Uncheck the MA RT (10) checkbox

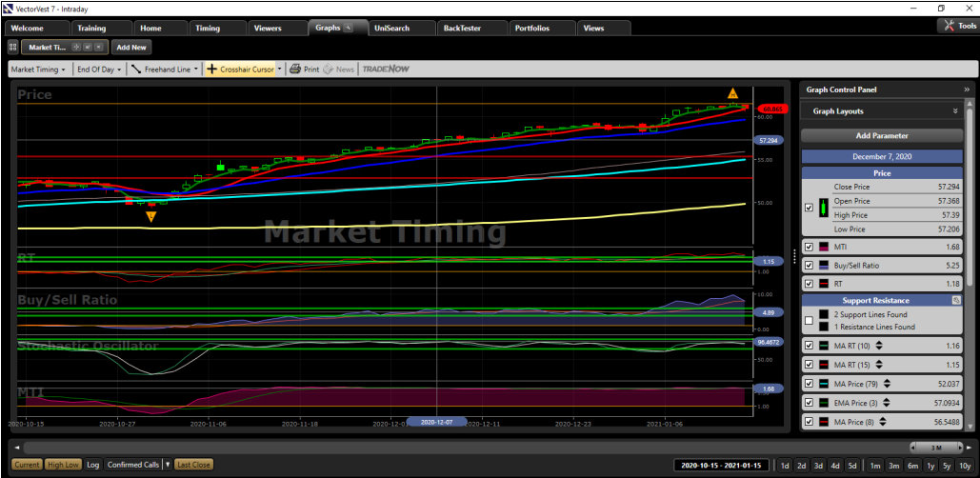coord(809,346)
